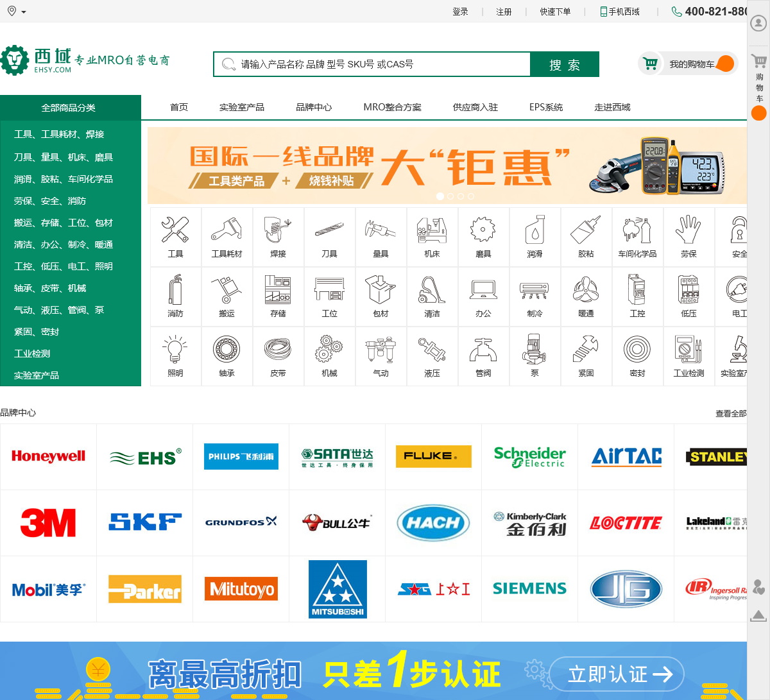Open the Honeywell brand logo
770x700 pixels.
coord(48,456)
